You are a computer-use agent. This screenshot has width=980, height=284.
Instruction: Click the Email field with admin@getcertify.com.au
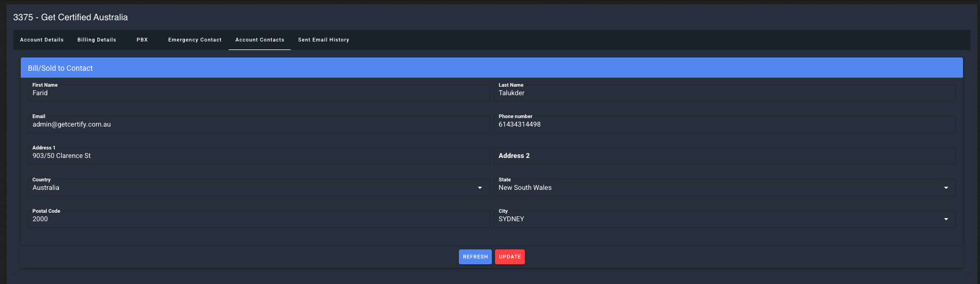[259, 124]
